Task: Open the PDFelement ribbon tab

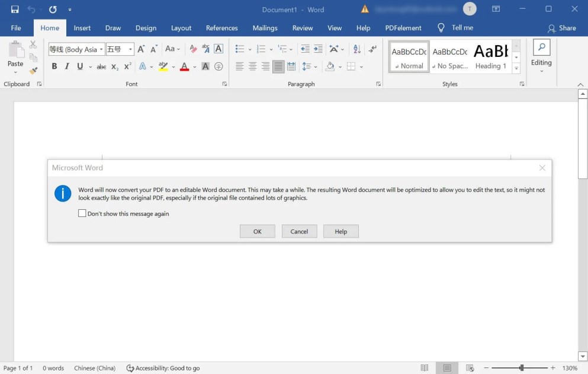Action: click(403, 28)
